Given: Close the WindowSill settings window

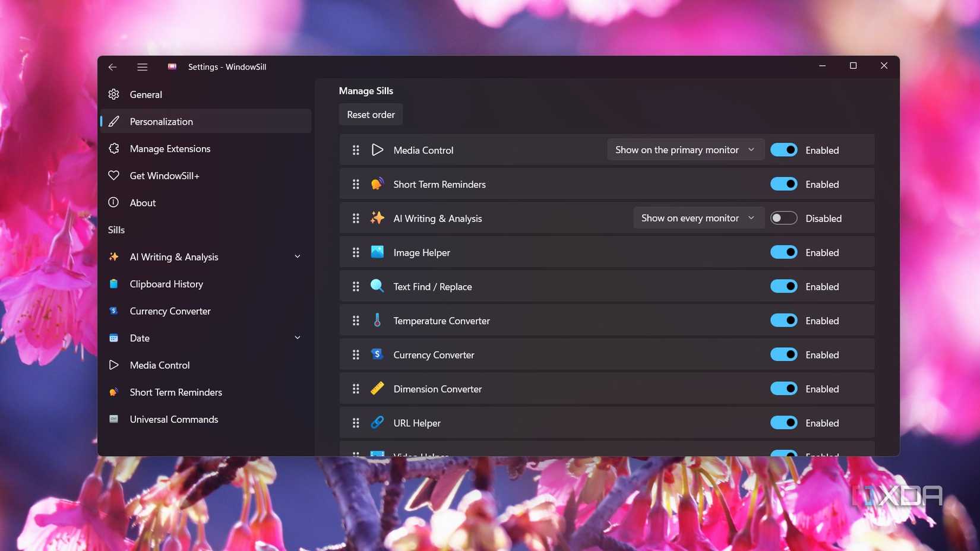Looking at the screenshot, I should pyautogui.click(x=884, y=66).
